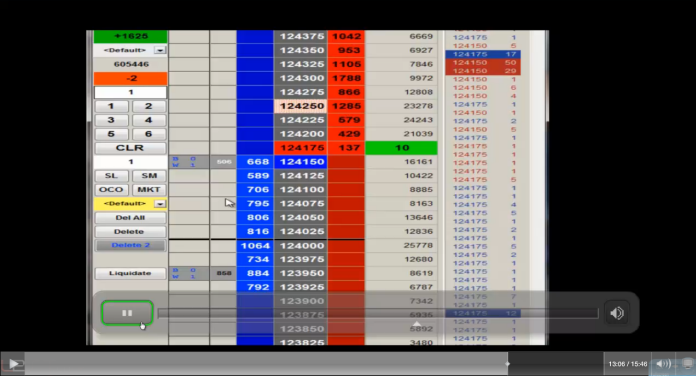Open the top <Default> account dropdown
This screenshot has width=696, height=376.
tap(160, 50)
